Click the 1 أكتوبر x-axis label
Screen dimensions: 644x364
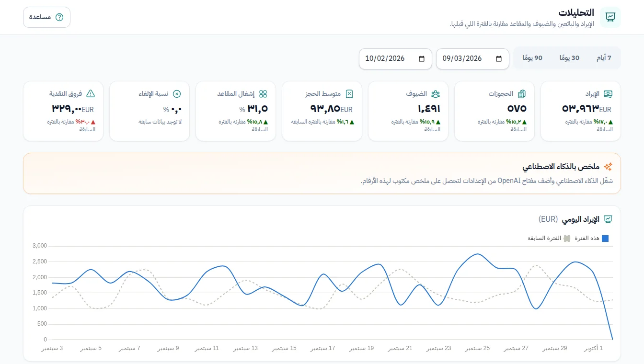pyautogui.click(x=593, y=348)
